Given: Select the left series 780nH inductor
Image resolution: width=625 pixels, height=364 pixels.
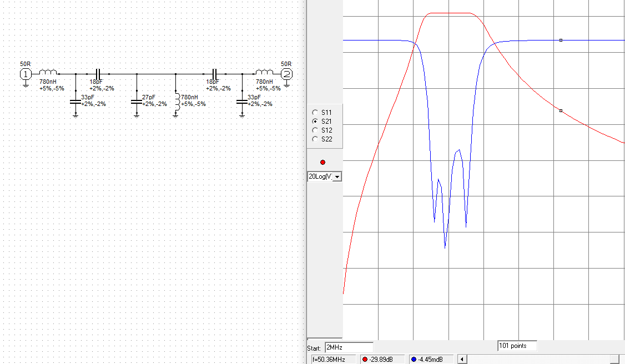Looking at the screenshot, I should [x=48, y=73].
